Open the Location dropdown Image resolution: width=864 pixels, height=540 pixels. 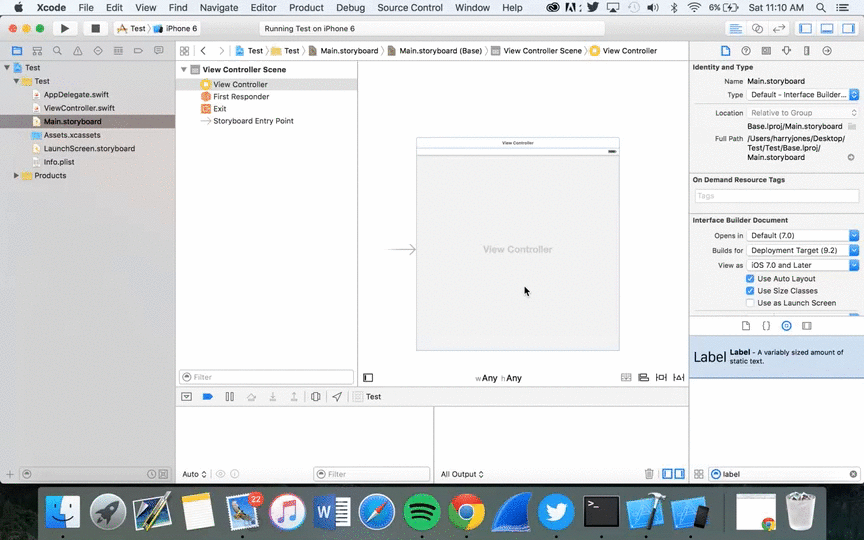click(x=803, y=112)
